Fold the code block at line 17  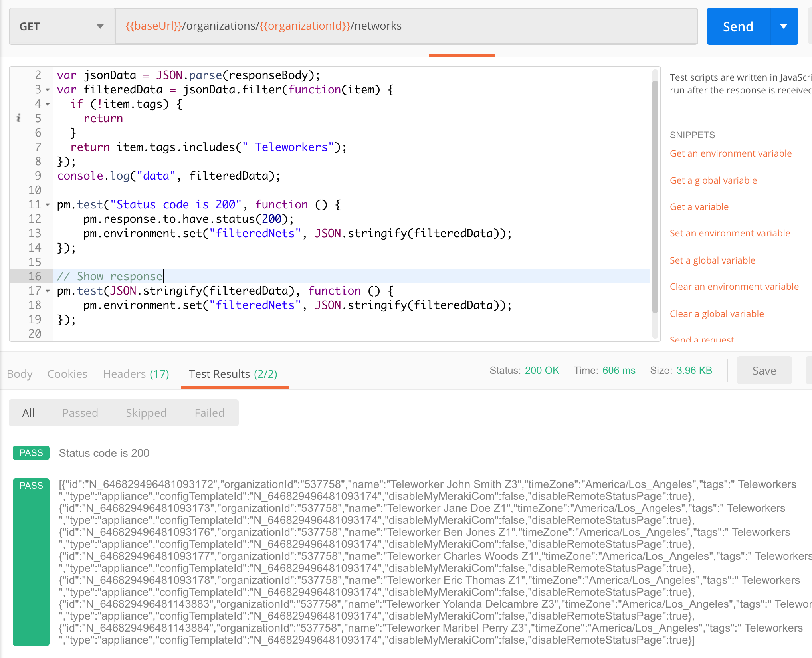[48, 291]
